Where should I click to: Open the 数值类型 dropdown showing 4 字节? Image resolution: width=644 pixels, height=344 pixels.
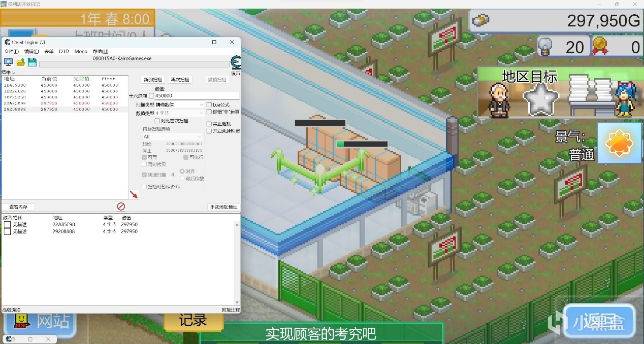(179, 113)
